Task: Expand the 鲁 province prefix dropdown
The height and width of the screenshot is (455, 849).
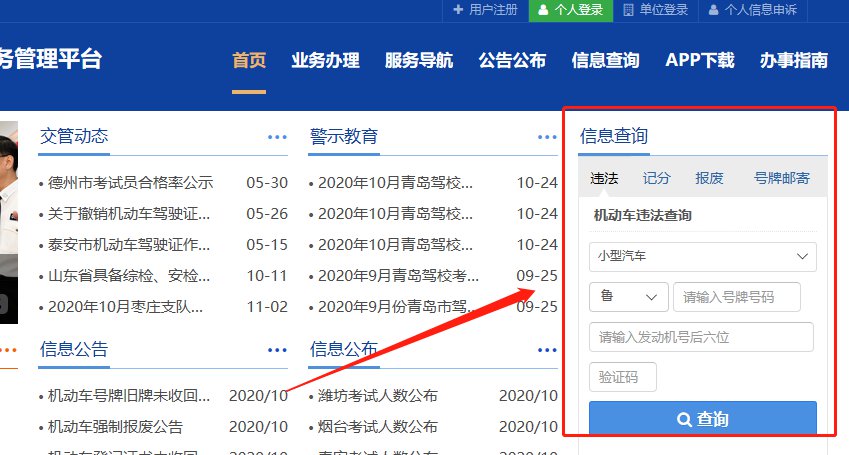Action: pyautogui.click(x=629, y=297)
